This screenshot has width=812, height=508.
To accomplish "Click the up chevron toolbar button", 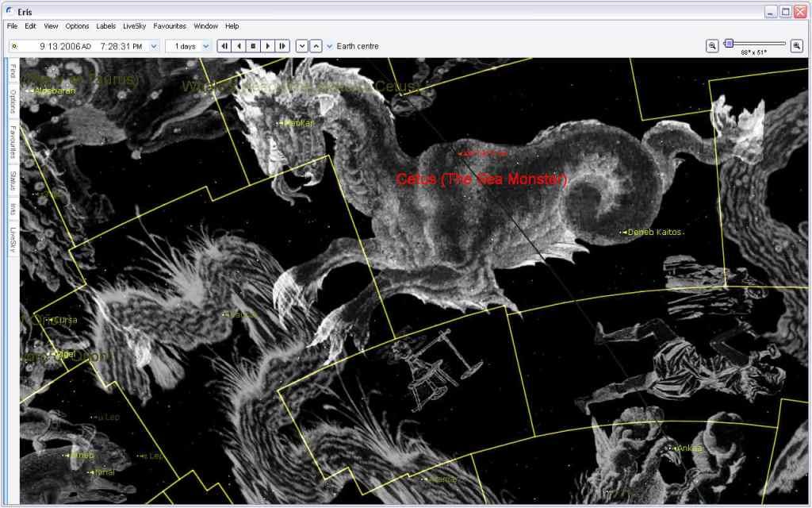I will pyautogui.click(x=316, y=46).
